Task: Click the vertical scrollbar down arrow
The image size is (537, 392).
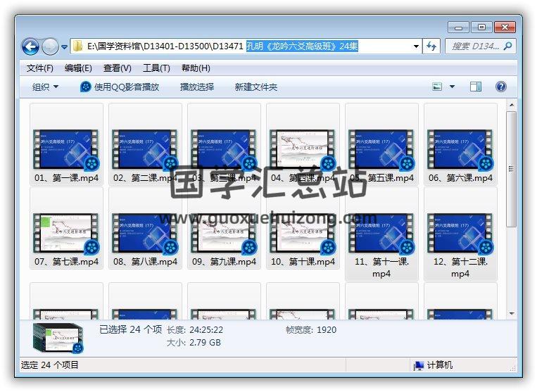Action: [512, 314]
